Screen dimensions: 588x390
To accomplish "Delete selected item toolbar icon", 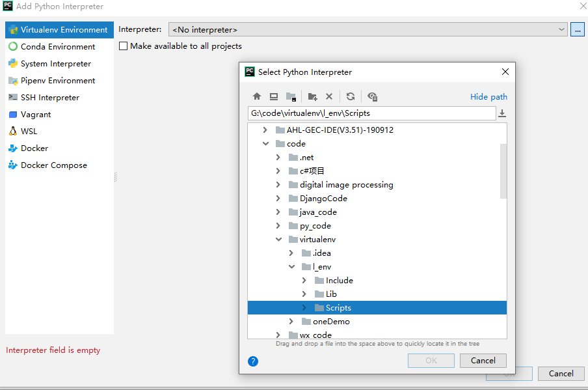I will point(329,96).
